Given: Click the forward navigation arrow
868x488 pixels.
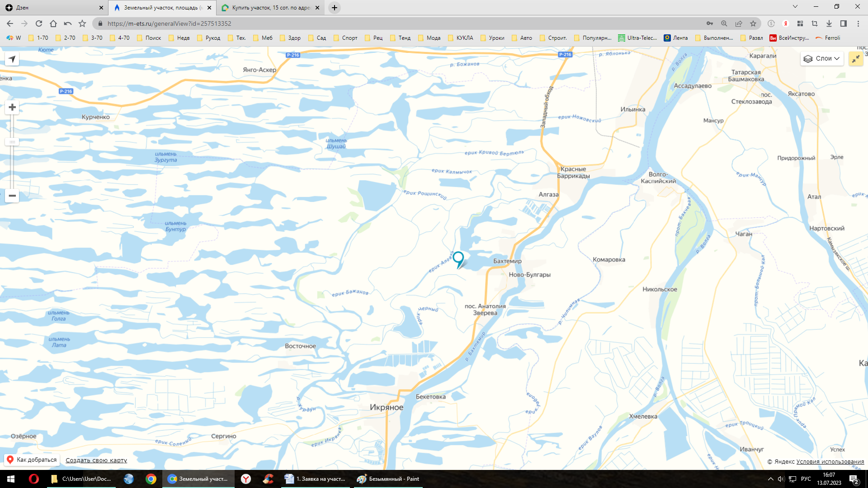Looking at the screenshot, I should click(x=24, y=23).
